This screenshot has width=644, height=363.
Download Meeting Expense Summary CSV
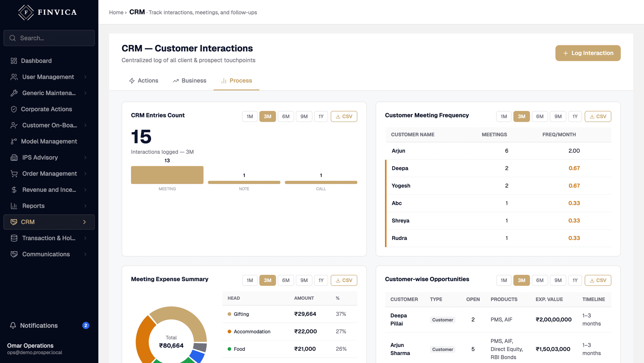click(344, 280)
